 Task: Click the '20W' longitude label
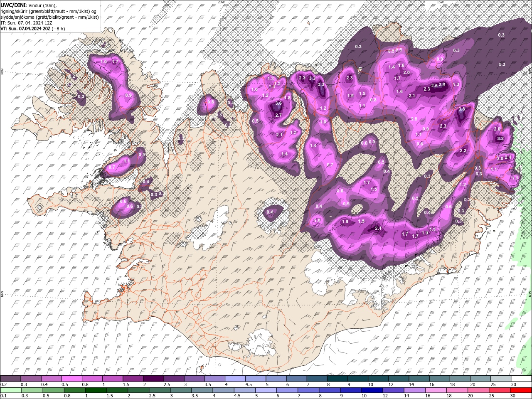tap(221, 2)
